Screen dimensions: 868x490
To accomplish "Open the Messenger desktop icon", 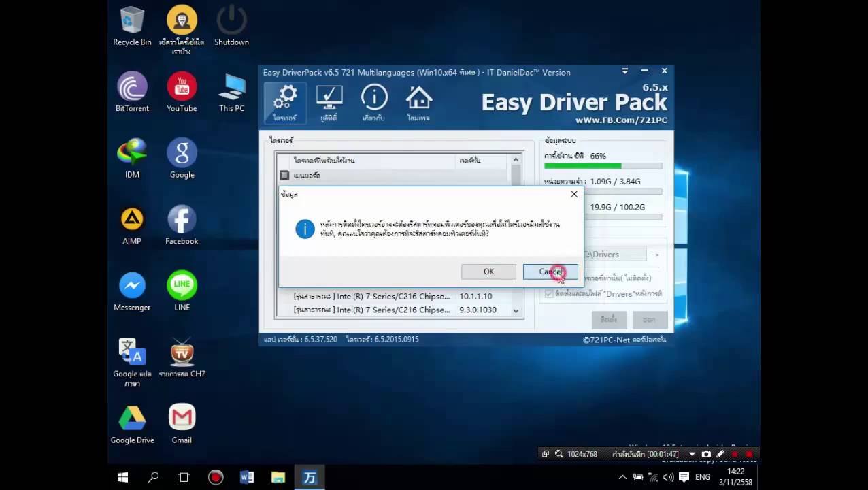I will pos(132,291).
